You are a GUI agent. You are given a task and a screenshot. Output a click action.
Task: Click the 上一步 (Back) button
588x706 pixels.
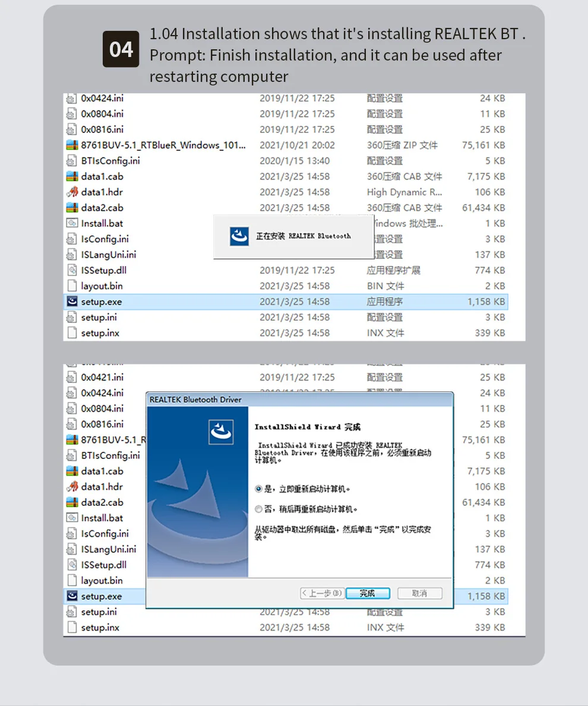(321, 593)
